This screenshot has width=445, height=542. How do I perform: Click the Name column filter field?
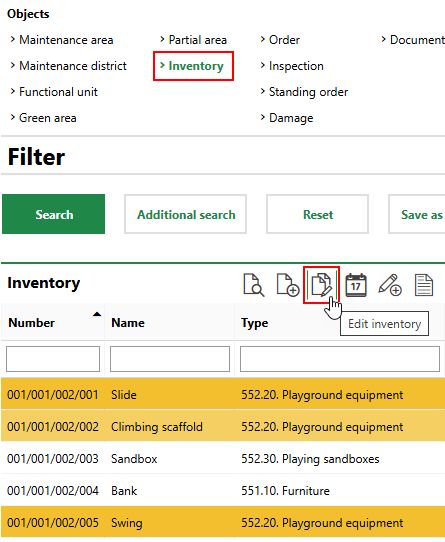(170, 359)
